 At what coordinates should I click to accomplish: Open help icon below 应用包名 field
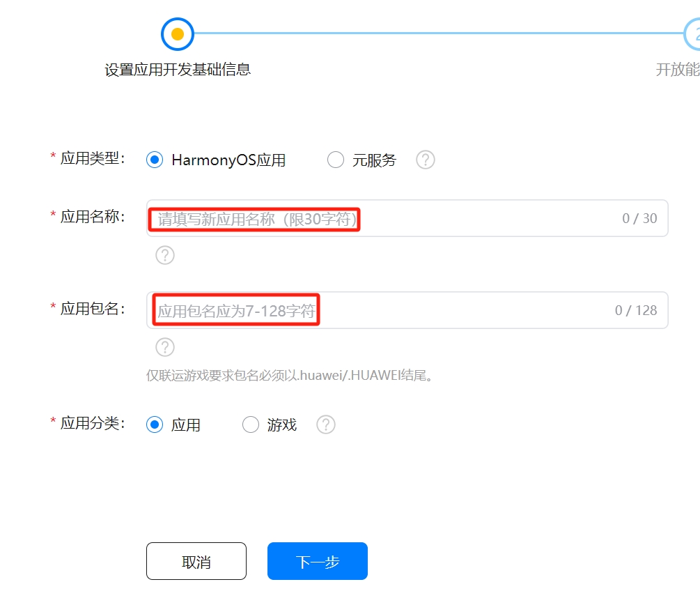164,347
